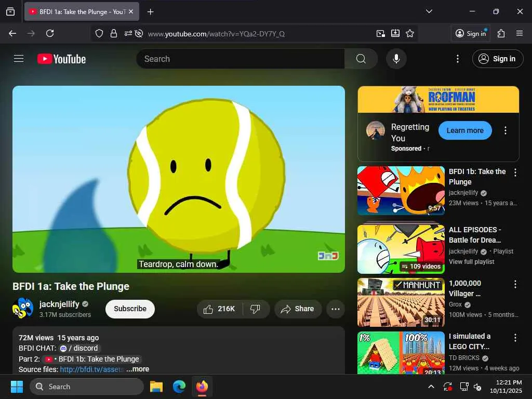The image size is (532, 399).
Task: Start voice search with microphone icon
Action: pyautogui.click(x=396, y=59)
